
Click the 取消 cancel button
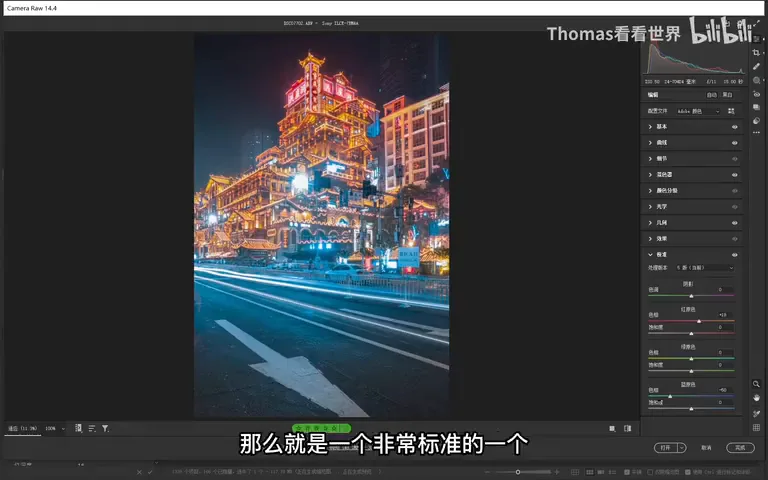706,448
